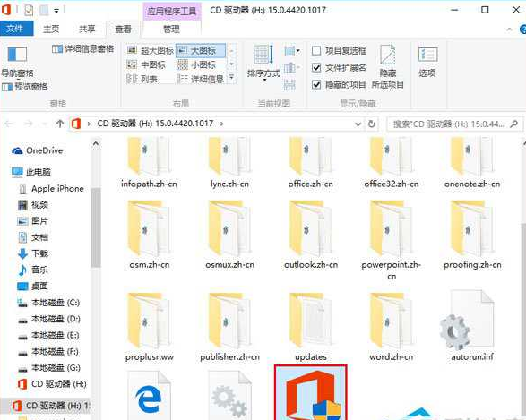526x420 pixels.
Task: Select 下载 downloads in the sidebar
Action: (x=33, y=253)
